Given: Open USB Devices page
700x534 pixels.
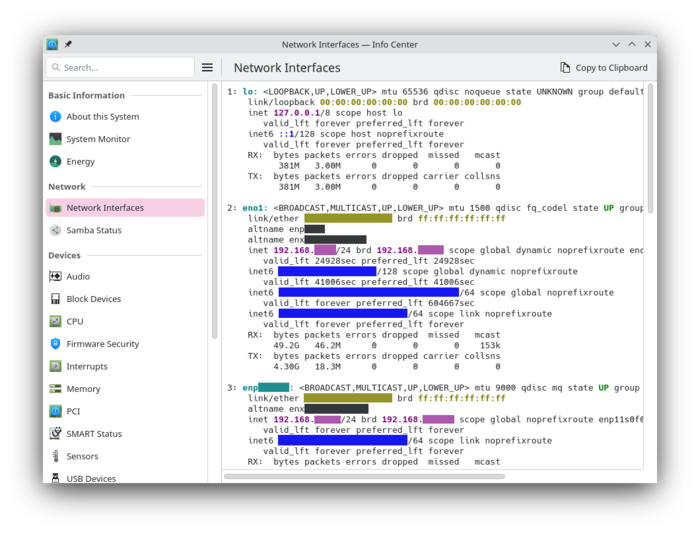Looking at the screenshot, I should [x=91, y=478].
